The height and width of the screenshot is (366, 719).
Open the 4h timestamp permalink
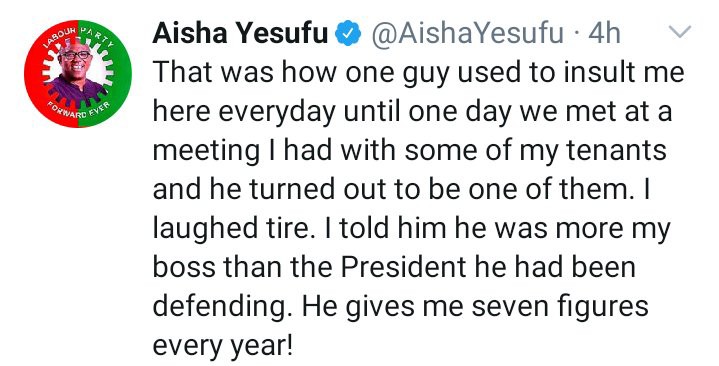[x=604, y=34]
